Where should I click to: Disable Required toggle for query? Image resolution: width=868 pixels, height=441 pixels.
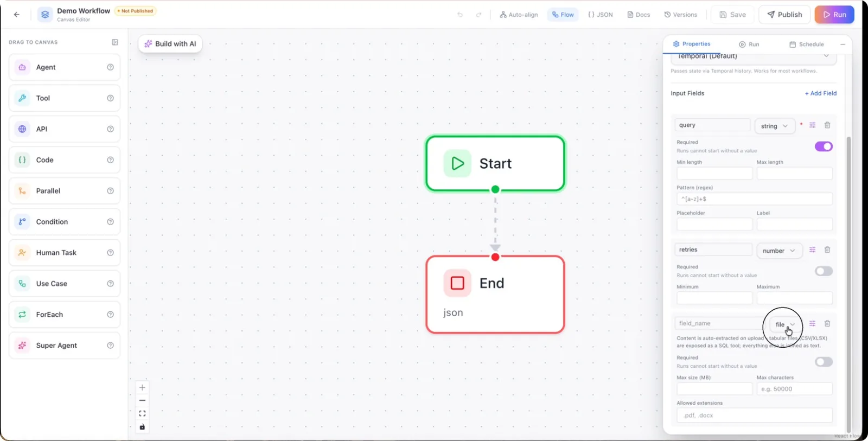click(x=824, y=146)
